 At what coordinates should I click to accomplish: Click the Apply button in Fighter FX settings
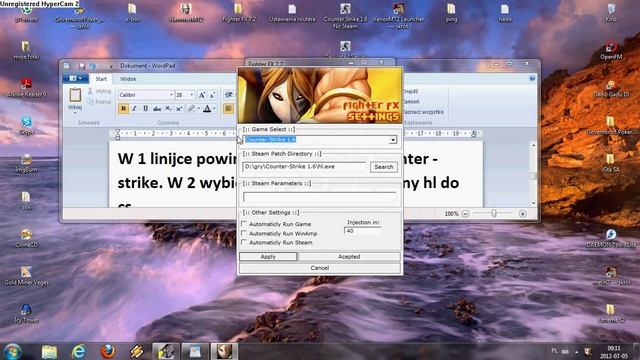coord(268,256)
